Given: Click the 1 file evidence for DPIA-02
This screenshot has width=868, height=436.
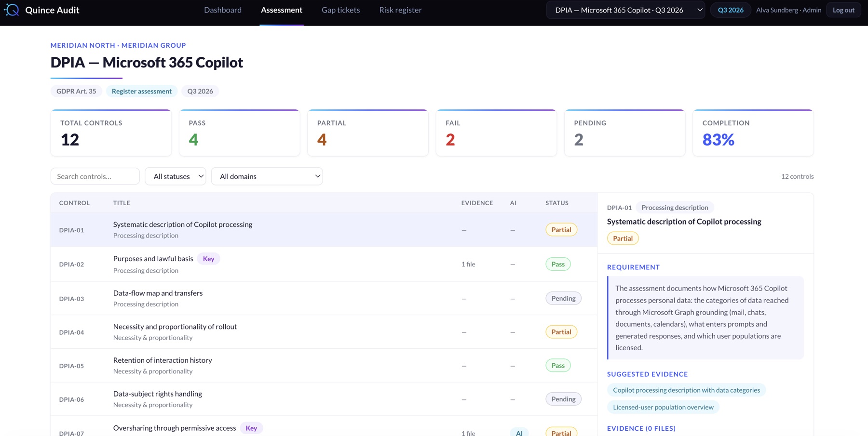Looking at the screenshot, I should pyautogui.click(x=468, y=264).
